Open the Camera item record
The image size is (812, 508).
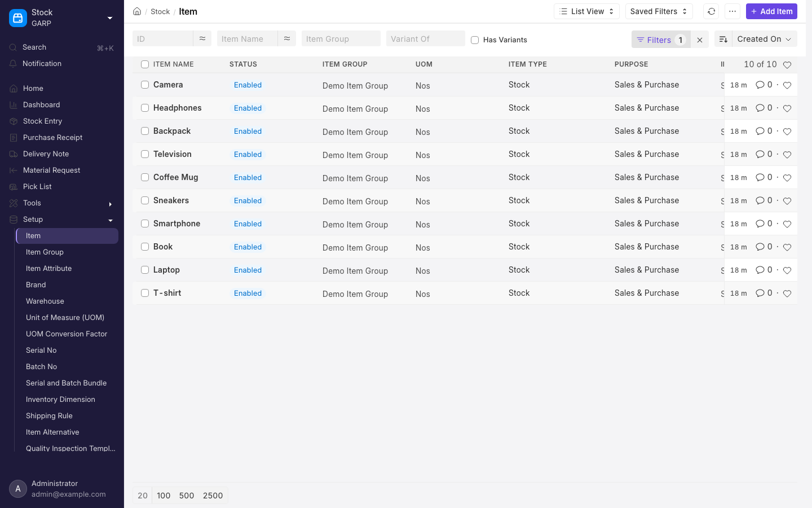coord(168,85)
